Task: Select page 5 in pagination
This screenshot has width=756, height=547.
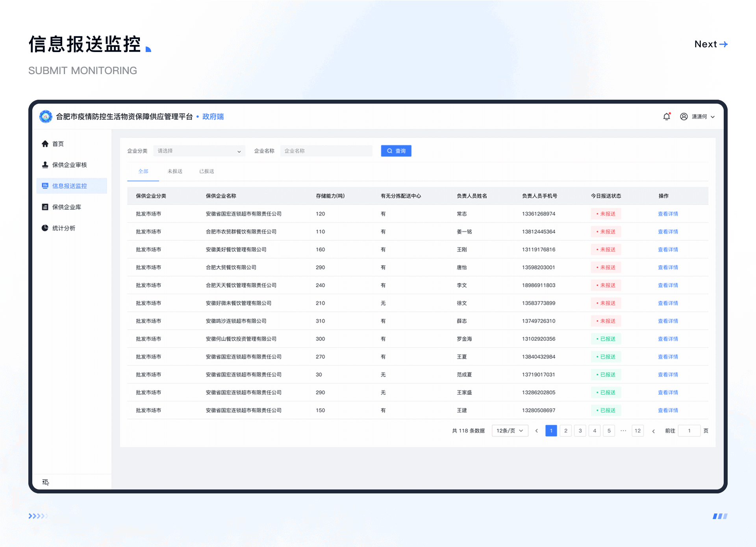Action: pyautogui.click(x=609, y=431)
